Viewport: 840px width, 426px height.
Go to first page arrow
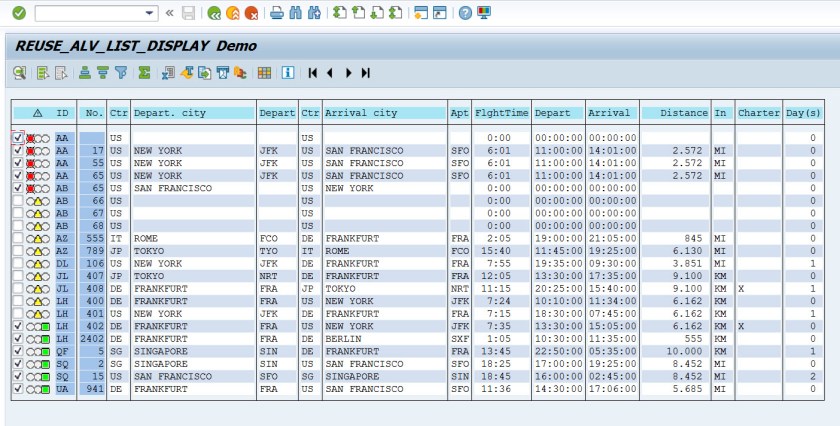coord(313,72)
